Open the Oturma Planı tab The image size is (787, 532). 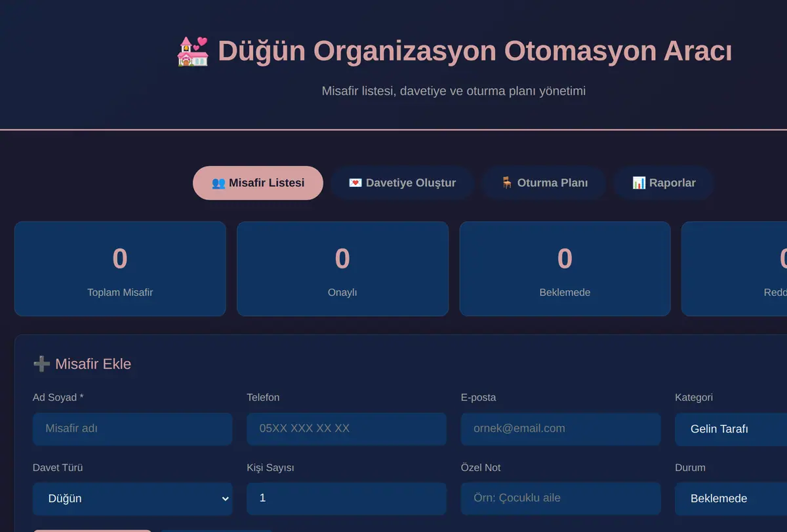click(544, 183)
